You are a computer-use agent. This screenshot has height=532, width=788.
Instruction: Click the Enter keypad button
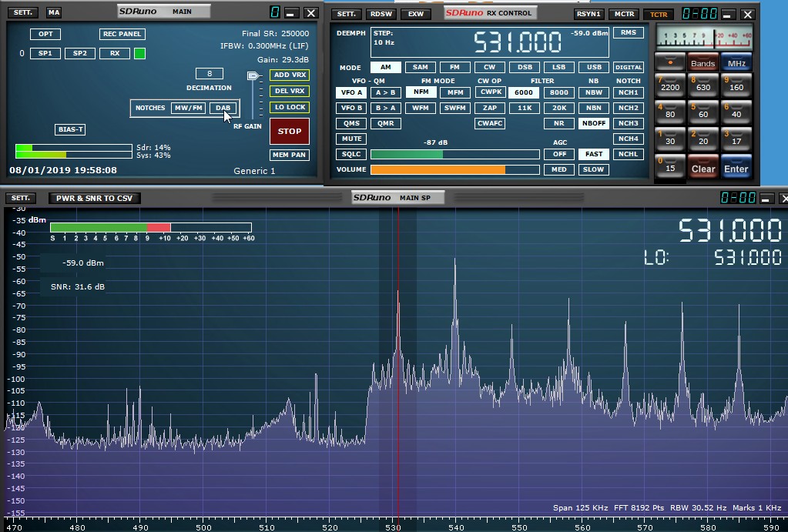click(736, 166)
